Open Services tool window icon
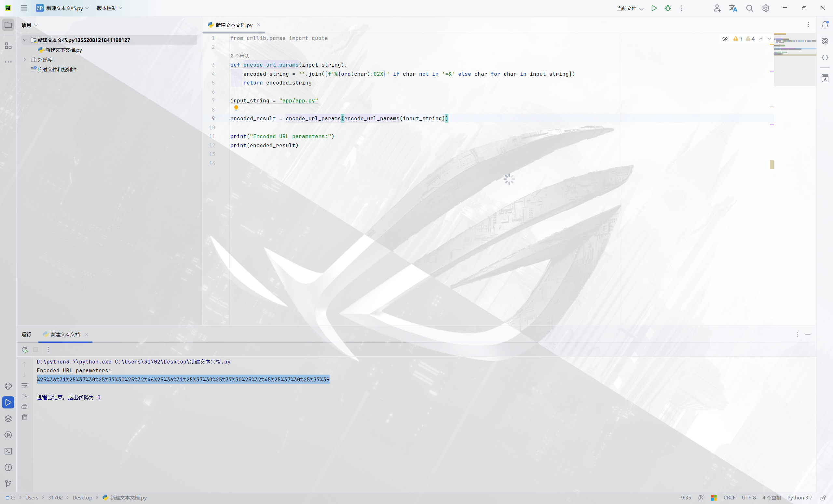Viewport: 833px width, 504px height. (x=8, y=435)
